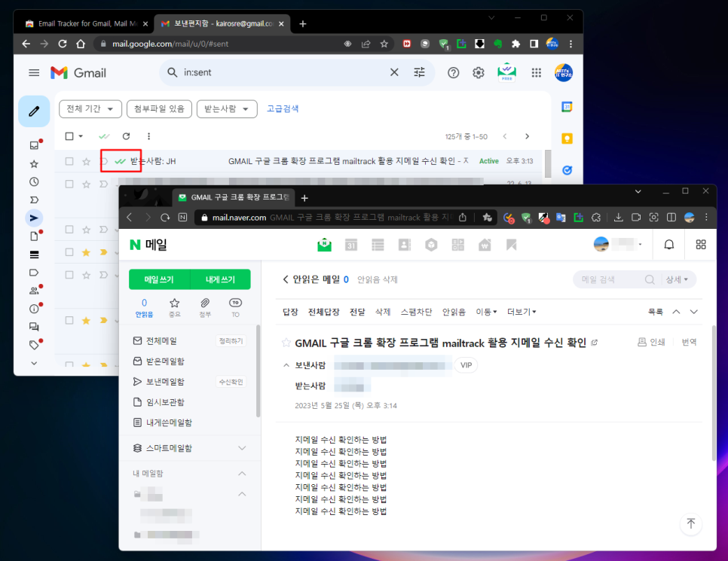Open Google apps grid in Gmail
The image size is (728, 561).
tap(537, 73)
